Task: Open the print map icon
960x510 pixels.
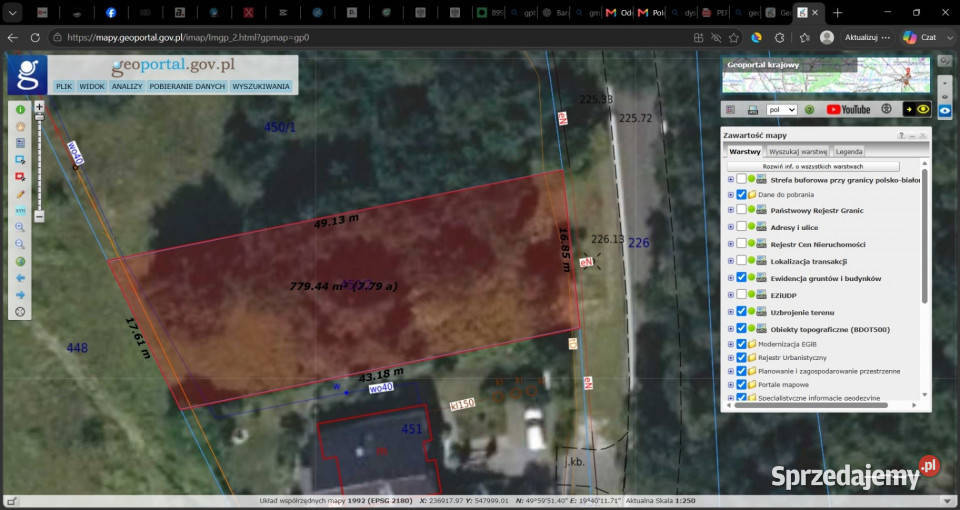Action: click(752, 110)
